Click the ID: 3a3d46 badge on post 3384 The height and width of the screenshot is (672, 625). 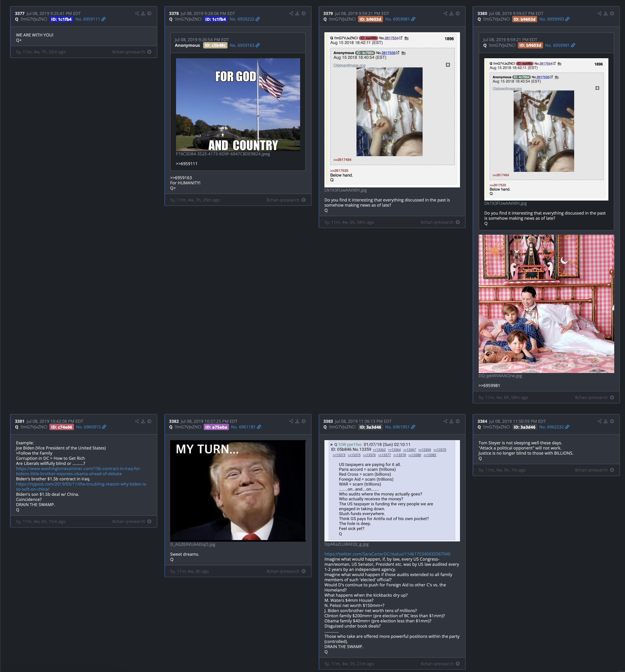[x=524, y=427]
